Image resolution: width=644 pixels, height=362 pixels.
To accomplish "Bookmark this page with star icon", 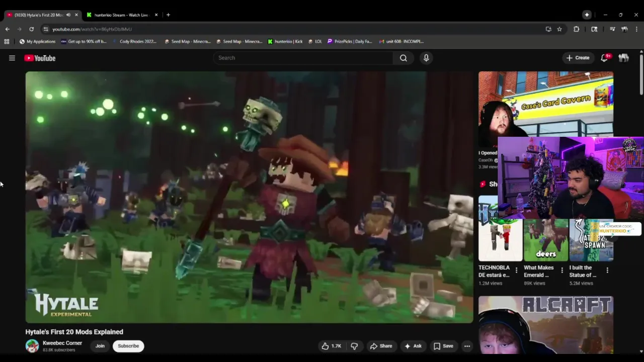I will [x=559, y=29].
